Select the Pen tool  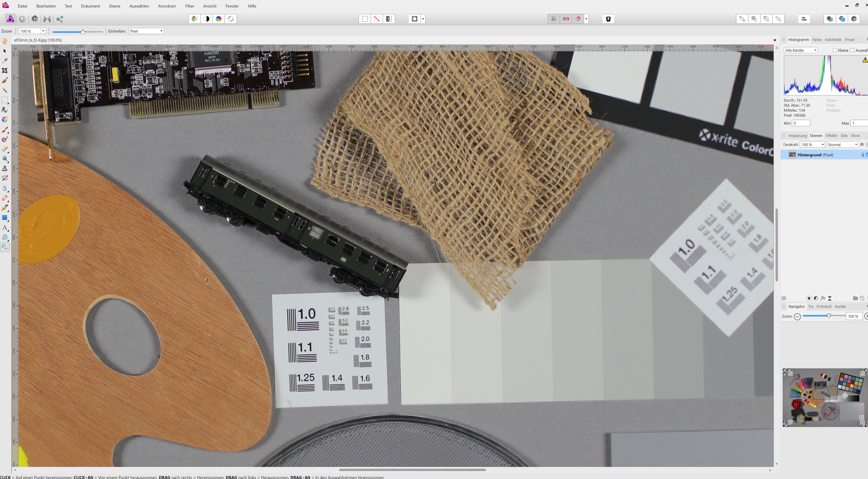pos(5,208)
